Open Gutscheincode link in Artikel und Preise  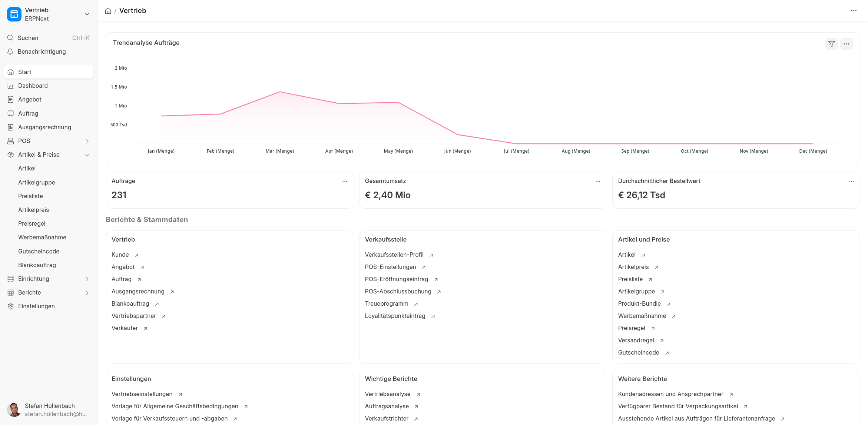(639, 352)
